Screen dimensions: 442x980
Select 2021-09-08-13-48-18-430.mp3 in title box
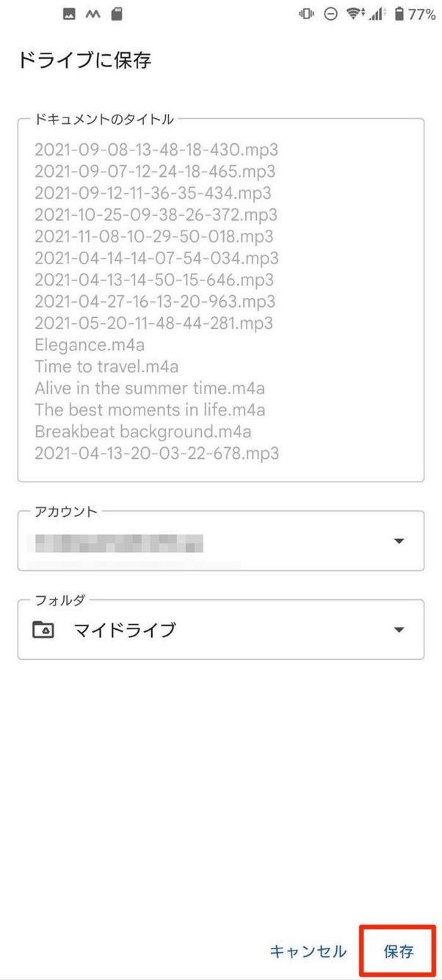pos(156,150)
